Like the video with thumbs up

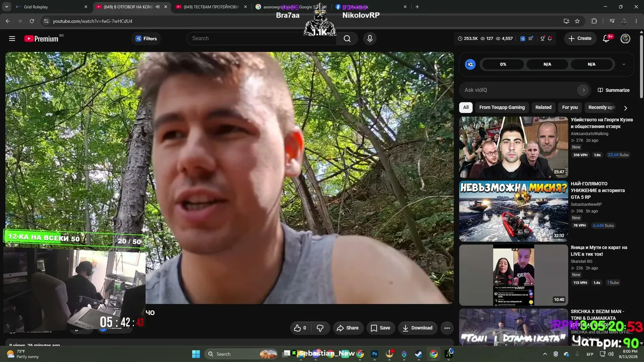click(x=300, y=328)
